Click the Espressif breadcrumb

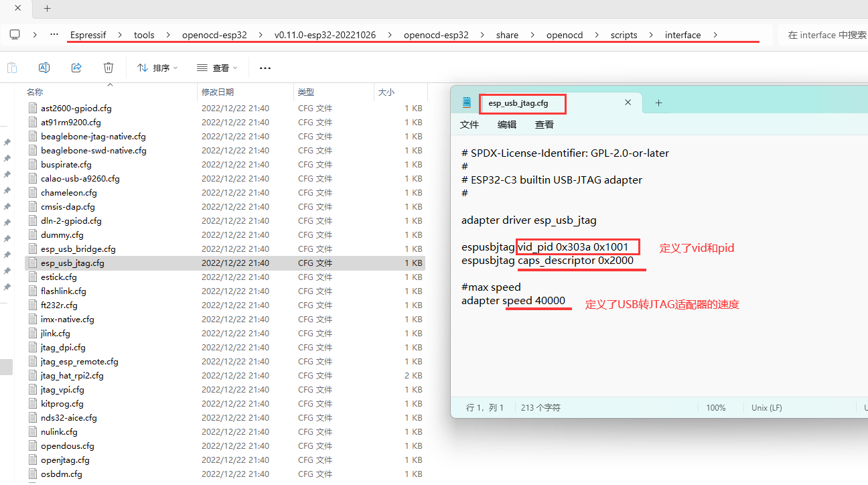coord(88,35)
